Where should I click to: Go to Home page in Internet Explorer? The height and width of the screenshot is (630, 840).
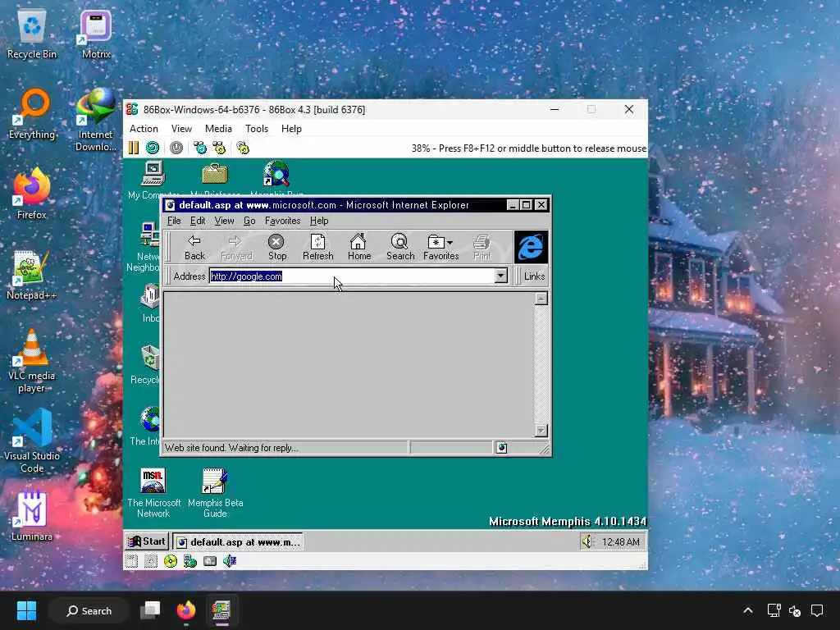coord(359,248)
